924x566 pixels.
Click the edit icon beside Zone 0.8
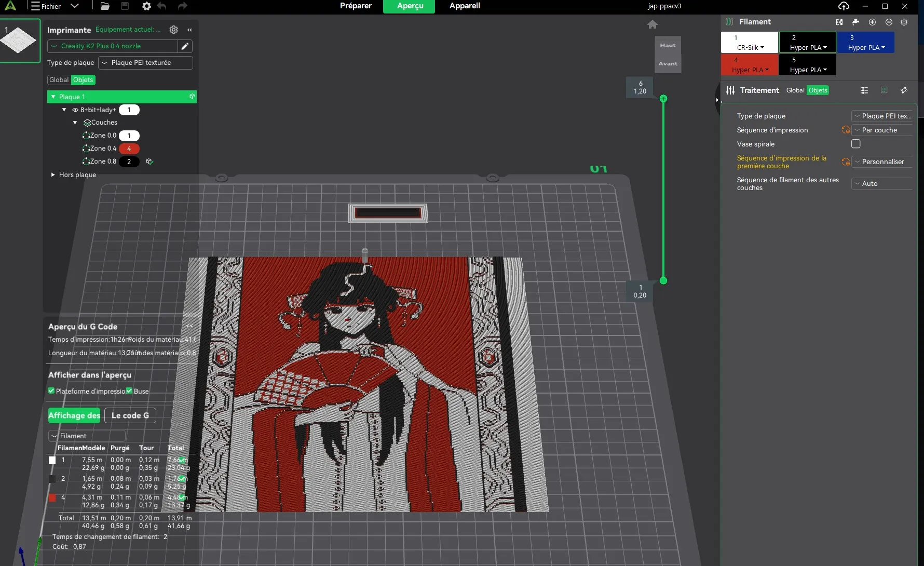[150, 161]
